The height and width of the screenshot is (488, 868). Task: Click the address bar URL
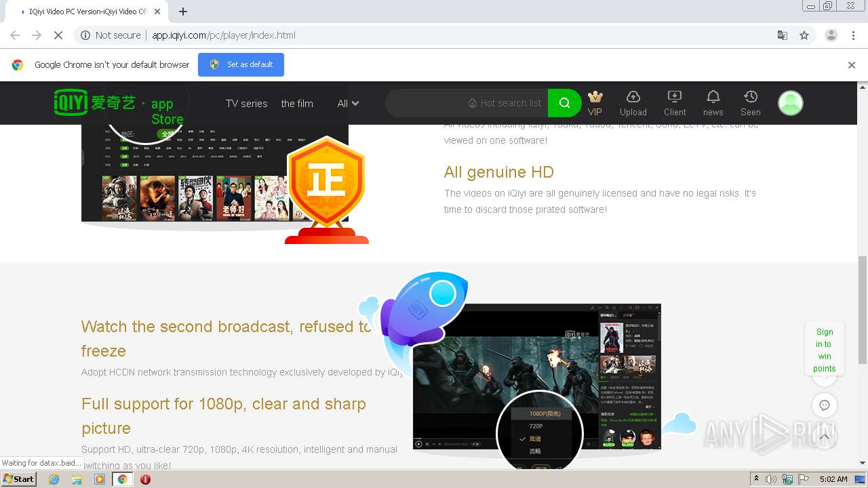[x=224, y=35]
